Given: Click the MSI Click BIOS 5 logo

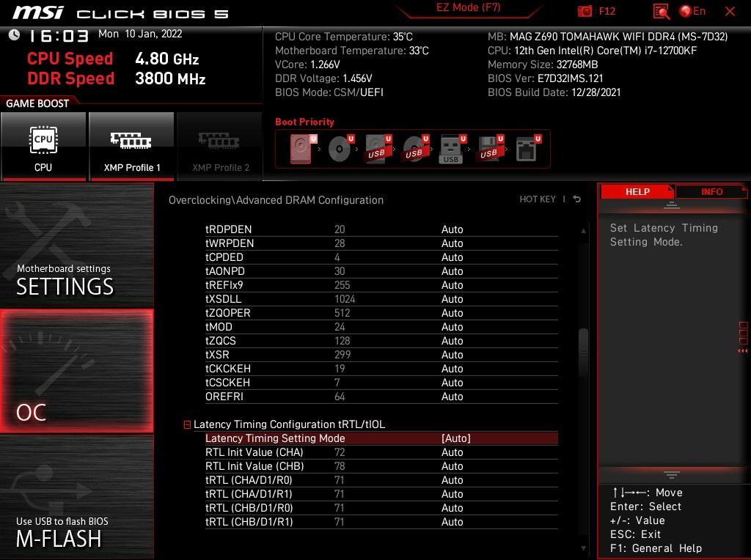Looking at the screenshot, I should click(121, 13).
